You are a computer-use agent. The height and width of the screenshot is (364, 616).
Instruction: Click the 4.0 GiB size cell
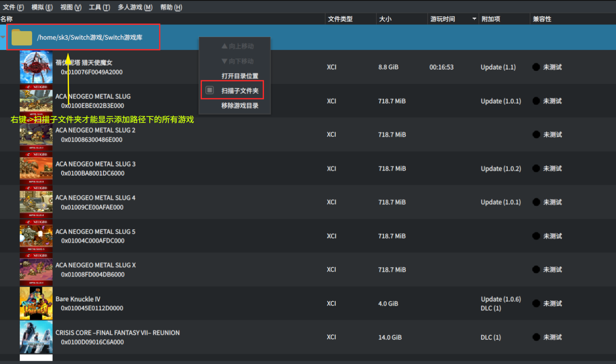pyautogui.click(x=388, y=304)
